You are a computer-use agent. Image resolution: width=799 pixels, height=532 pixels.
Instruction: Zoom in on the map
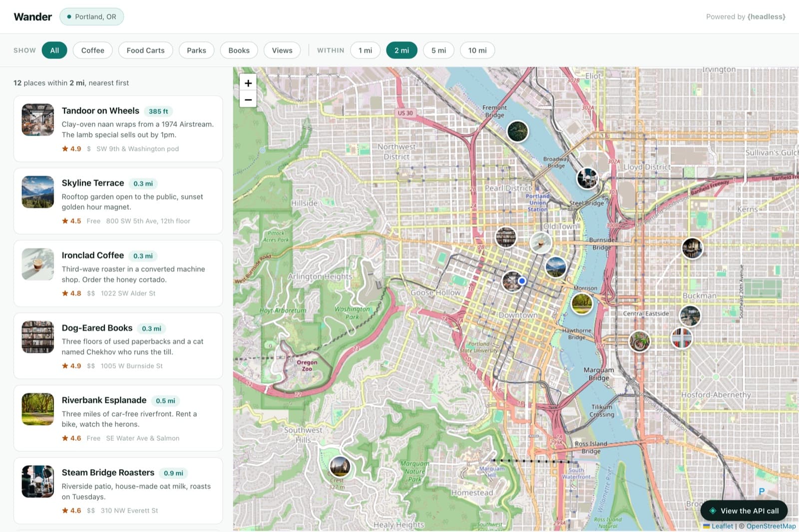248,83
